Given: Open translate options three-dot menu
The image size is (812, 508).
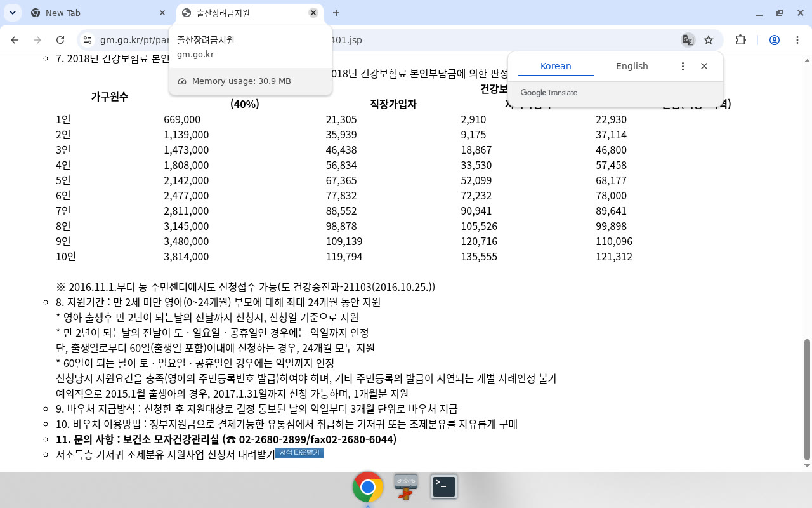Looking at the screenshot, I should (x=683, y=66).
